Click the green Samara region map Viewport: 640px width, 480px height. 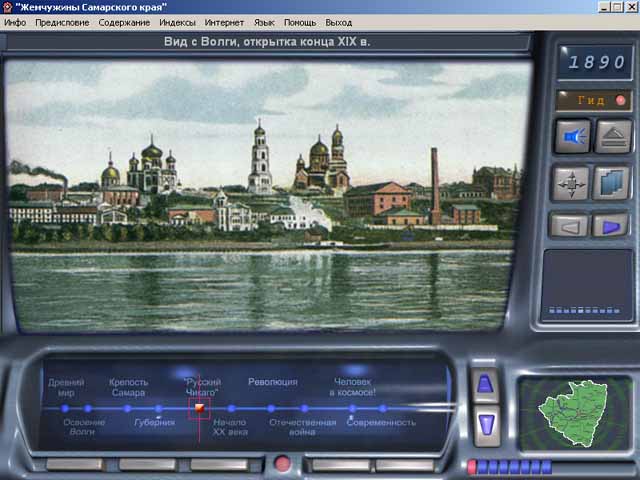point(574,418)
